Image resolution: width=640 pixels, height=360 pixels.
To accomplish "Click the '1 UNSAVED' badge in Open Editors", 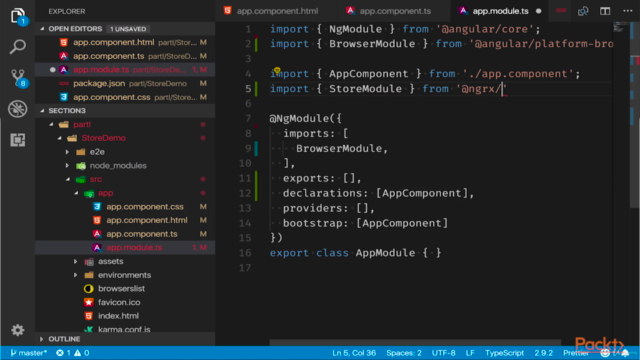I will point(128,29).
